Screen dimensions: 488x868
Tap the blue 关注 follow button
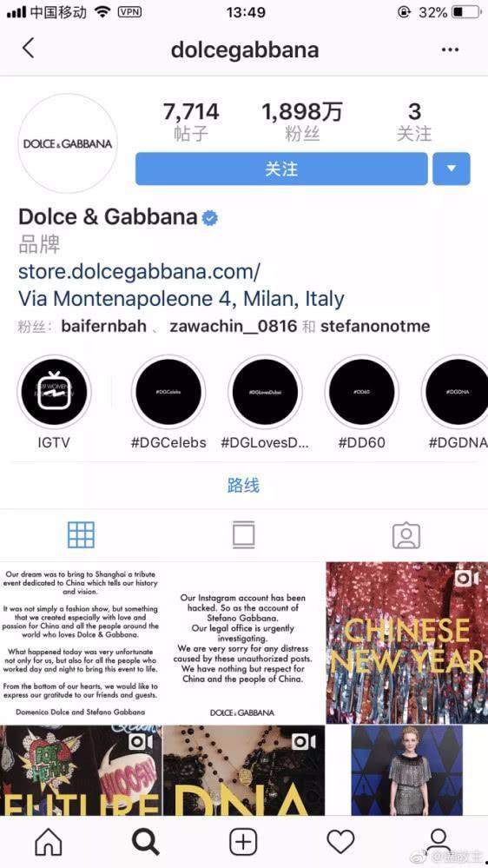point(281,169)
